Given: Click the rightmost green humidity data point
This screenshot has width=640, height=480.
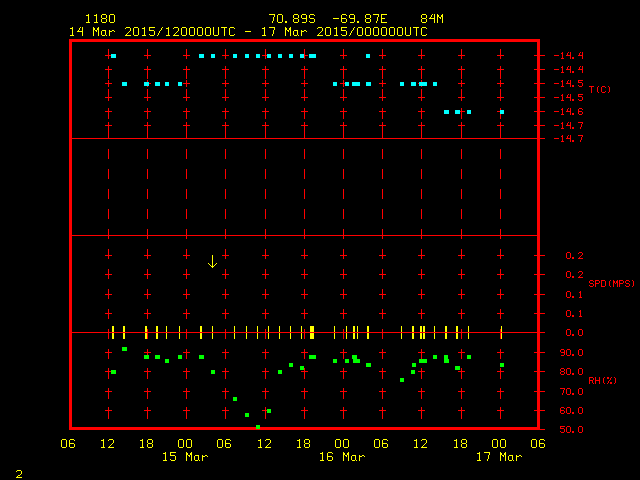Looking at the screenshot, I should pyautogui.click(x=502, y=365).
